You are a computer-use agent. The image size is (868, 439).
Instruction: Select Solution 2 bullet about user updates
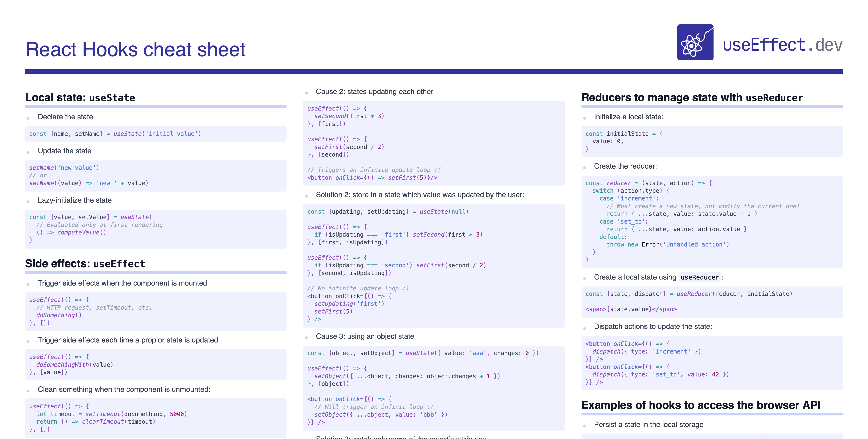point(420,195)
